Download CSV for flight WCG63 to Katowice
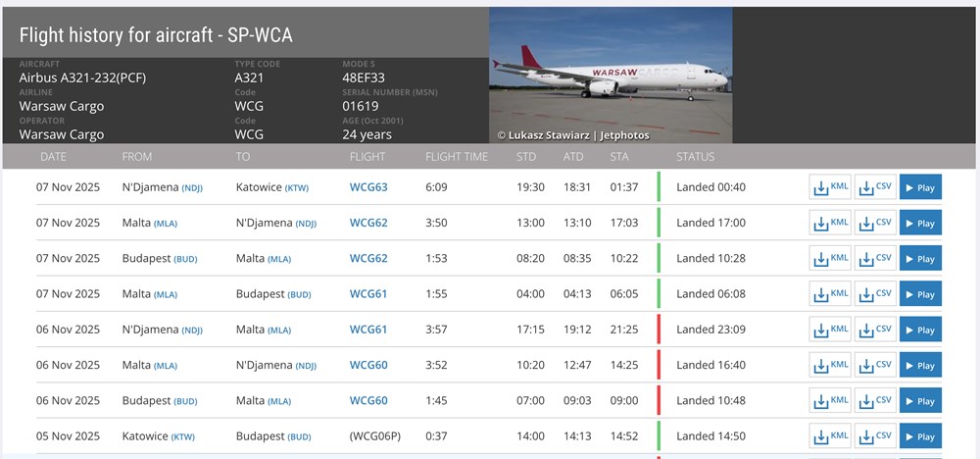 [x=875, y=187]
